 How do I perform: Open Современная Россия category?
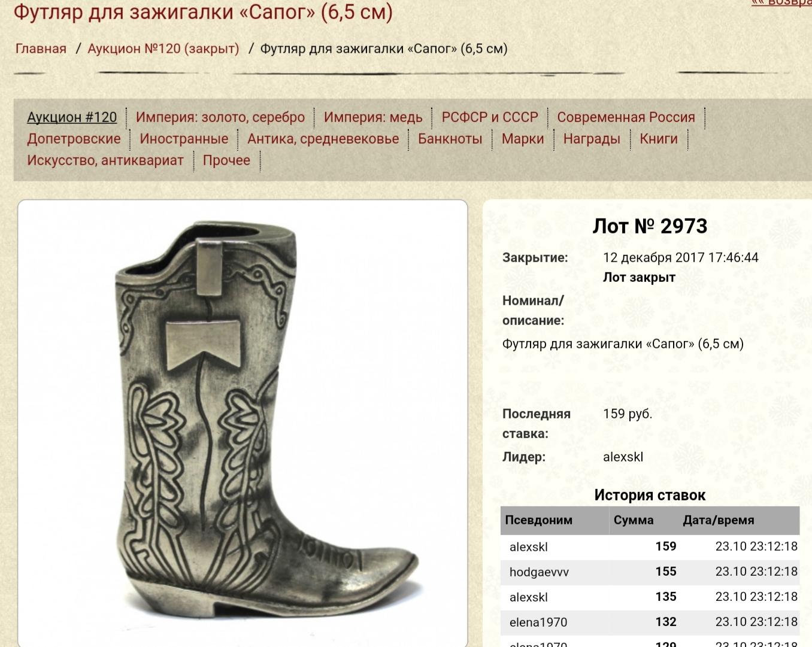[x=626, y=117]
